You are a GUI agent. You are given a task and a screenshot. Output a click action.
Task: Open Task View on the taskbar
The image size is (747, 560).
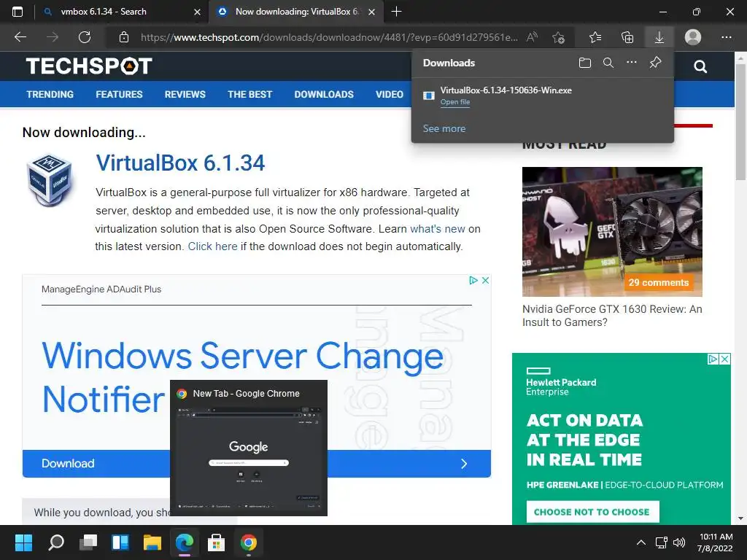coord(88,542)
